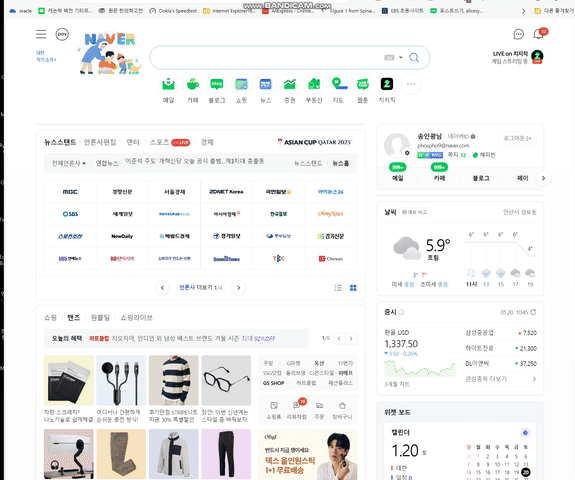Select the 경제 tab
The width and height of the screenshot is (575, 480).
207,142
